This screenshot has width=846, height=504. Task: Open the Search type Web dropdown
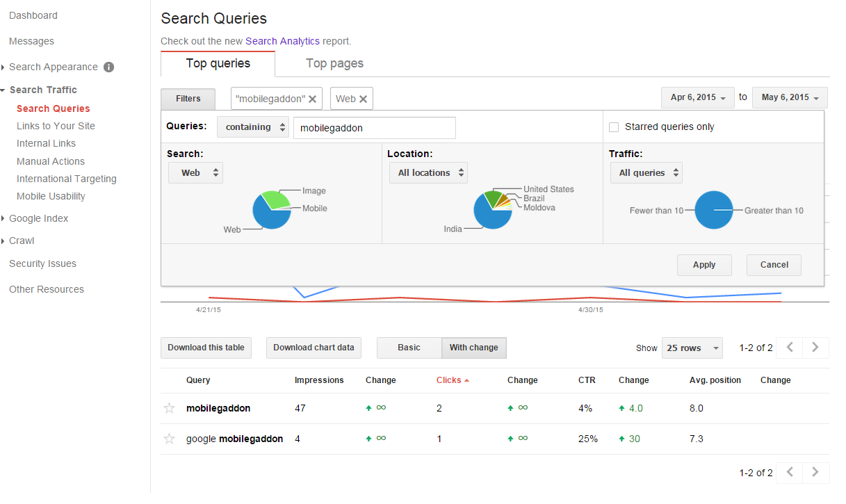click(195, 172)
